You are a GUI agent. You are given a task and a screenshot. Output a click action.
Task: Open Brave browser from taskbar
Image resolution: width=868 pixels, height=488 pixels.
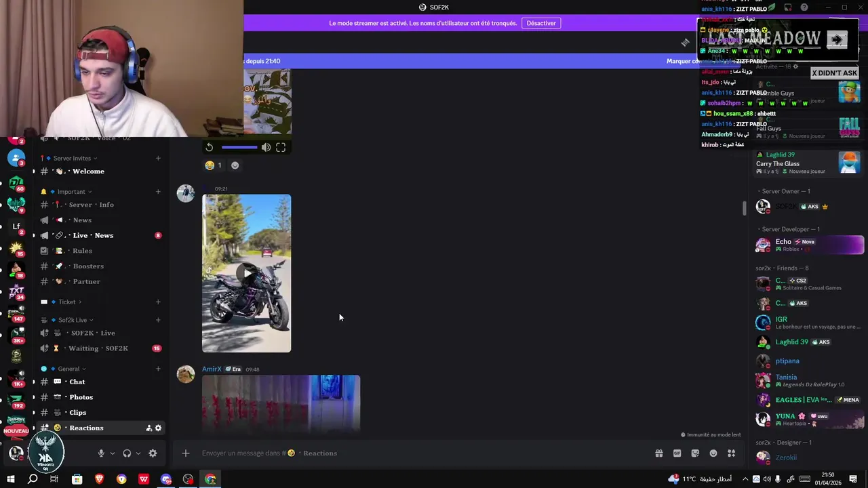tap(100, 479)
